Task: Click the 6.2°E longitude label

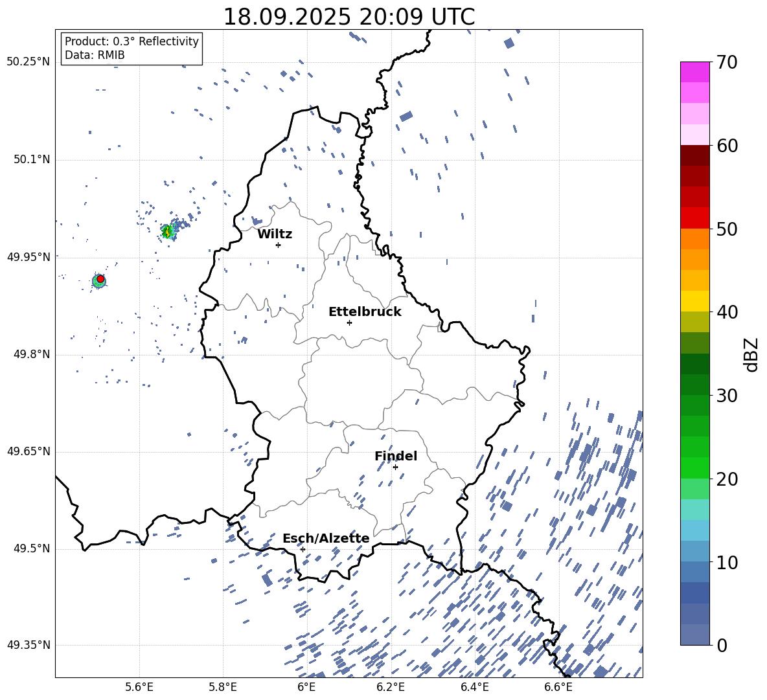Action: pos(391,687)
